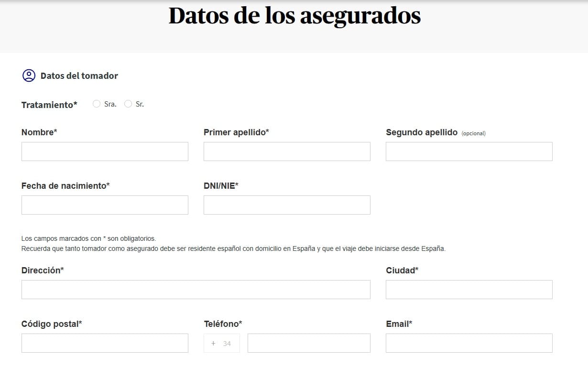Focus the Primer apellido input field
Screen dimensions: 588x378
point(287,151)
